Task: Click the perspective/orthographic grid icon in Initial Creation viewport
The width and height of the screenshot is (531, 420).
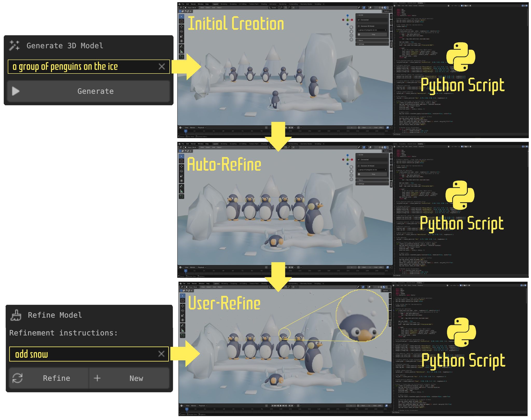Action: coord(351,40)
